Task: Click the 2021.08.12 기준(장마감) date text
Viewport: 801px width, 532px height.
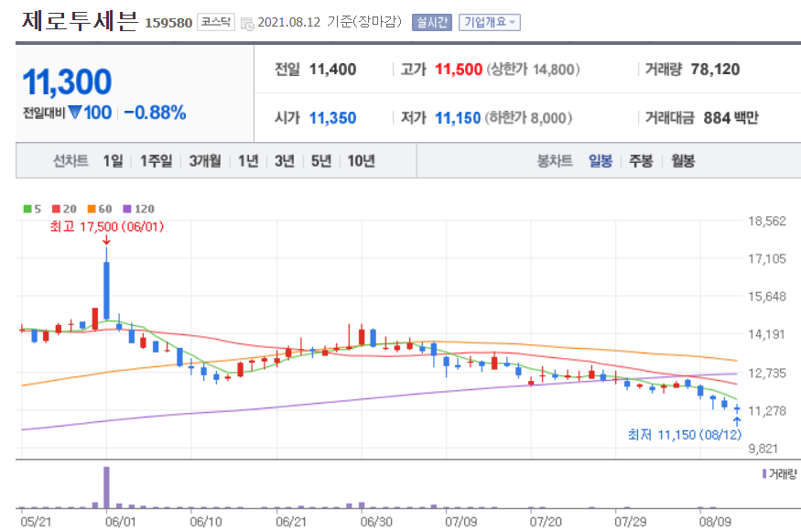Action: [330, 22]
